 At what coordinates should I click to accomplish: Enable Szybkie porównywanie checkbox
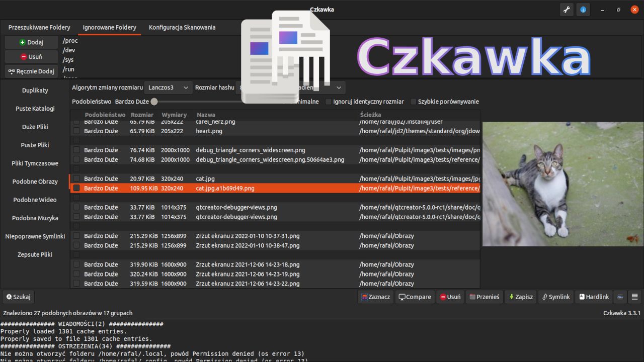414,102
